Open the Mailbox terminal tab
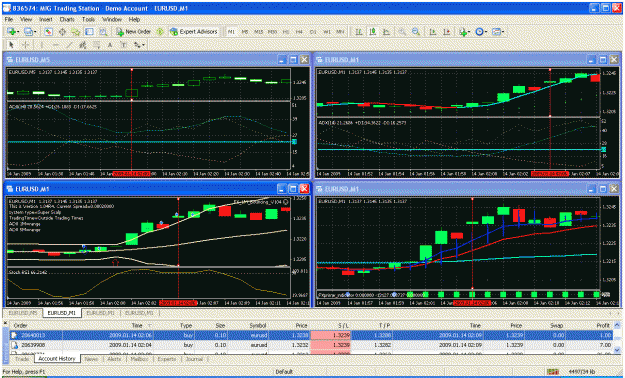Viewport: 625px width, 378px height. coord(139,359)
